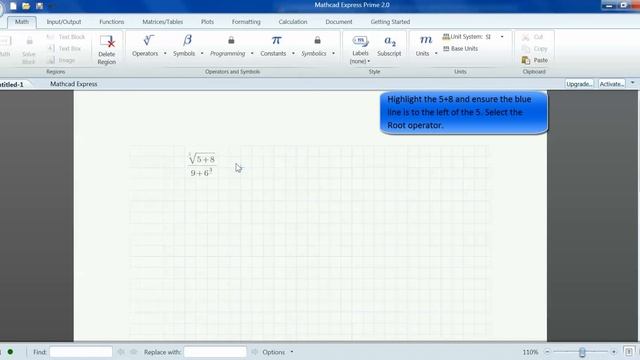The height and width of the screenshot is (360, 640).
Task: Click the zoom out minus button
Action: click(x=547, y=351)
